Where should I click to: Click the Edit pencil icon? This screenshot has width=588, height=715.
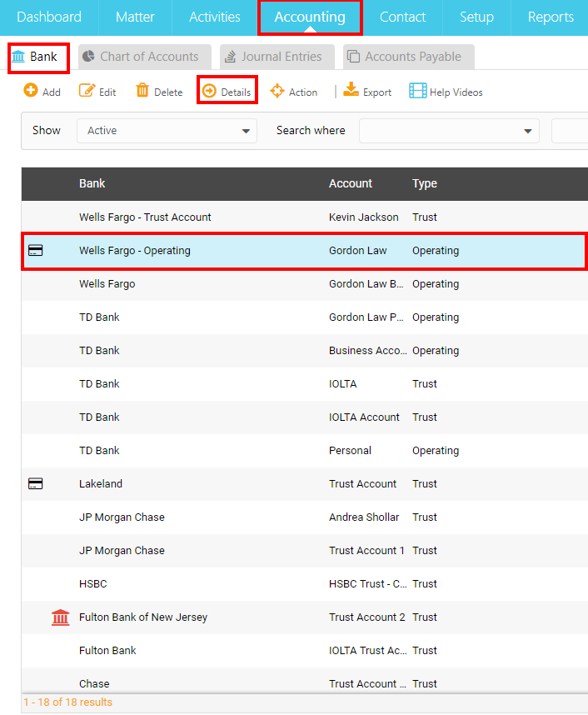click(x=87, y=90)
